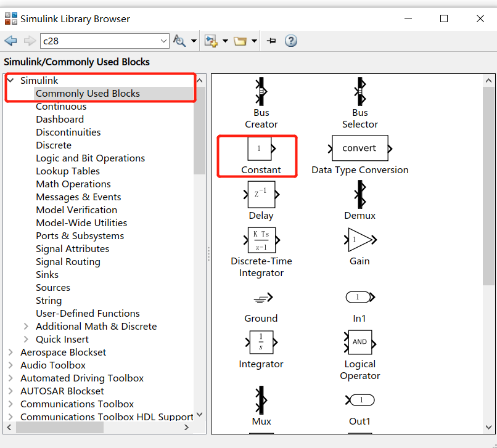Viewport: 497px width, 448px height.
Task: Select the Dashboard library
Action: tap(60, 120)
